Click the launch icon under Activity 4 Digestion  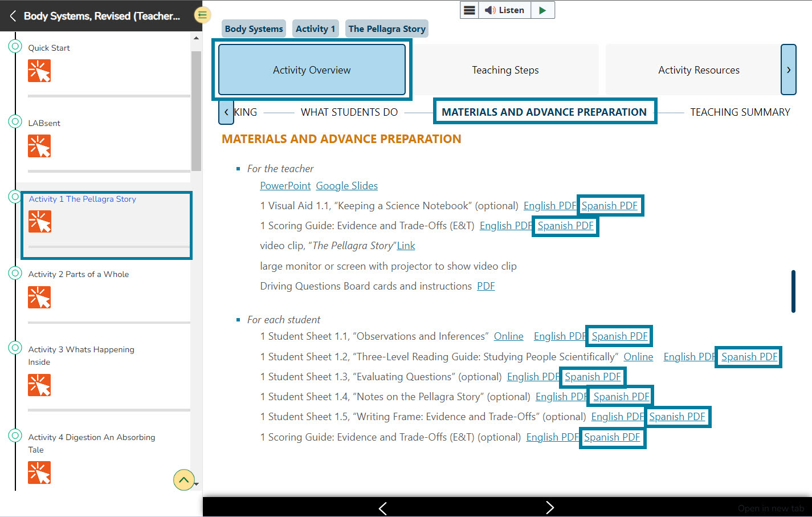point(39,473)
